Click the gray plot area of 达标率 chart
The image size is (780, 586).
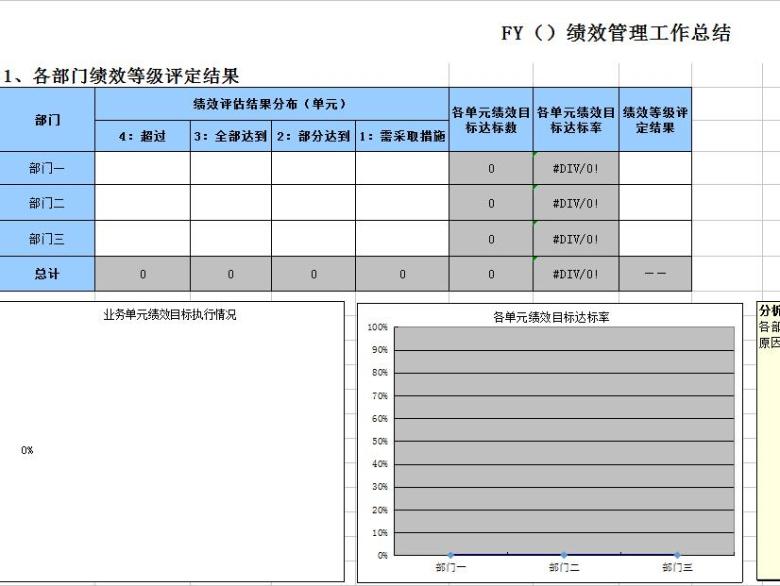coord(565,441)
